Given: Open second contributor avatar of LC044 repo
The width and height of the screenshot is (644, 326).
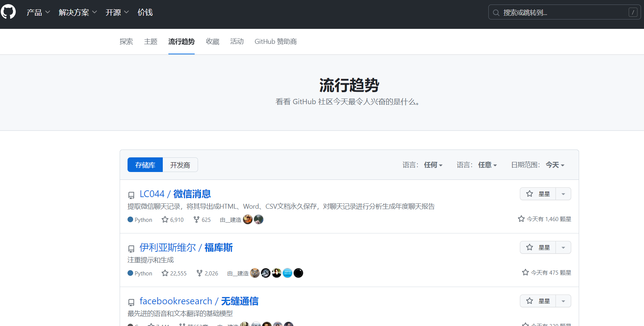Looking at the screenshot, I should [x=258, y=219].
